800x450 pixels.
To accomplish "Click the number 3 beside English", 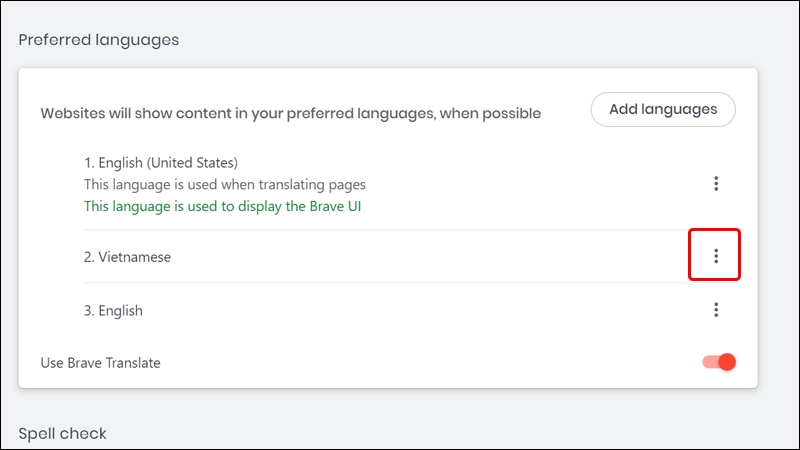I will click(88, 311).
